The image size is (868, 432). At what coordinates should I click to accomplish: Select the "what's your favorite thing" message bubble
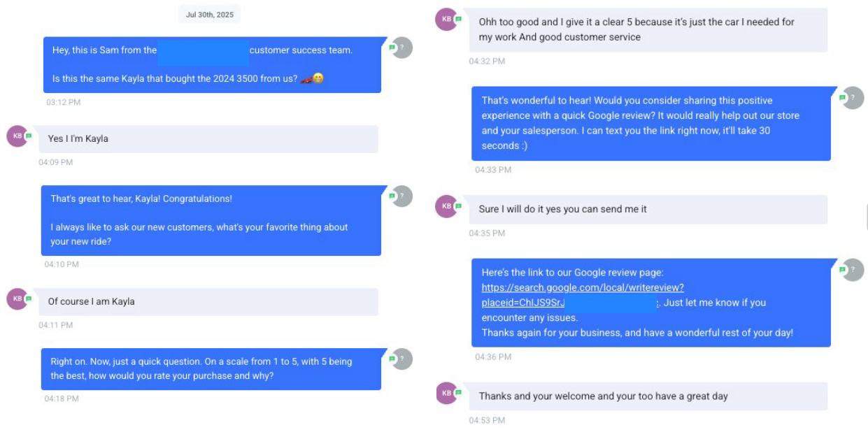(211, 219)
